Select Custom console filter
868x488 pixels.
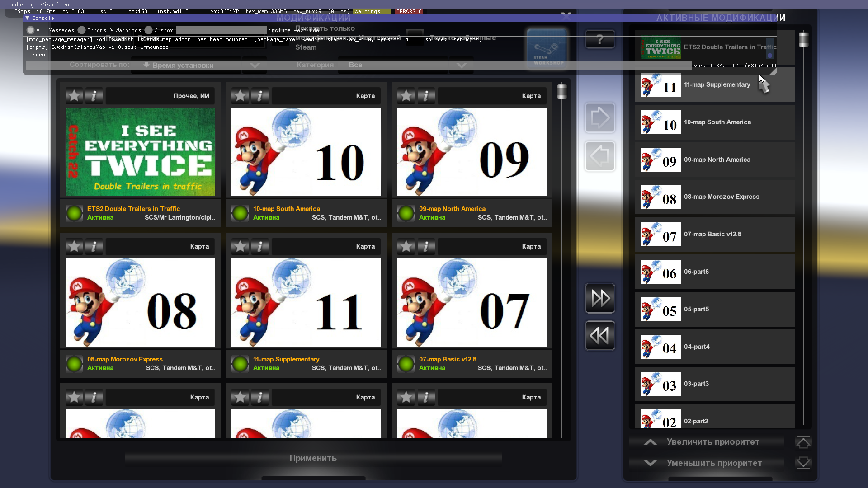pyautogui.click(x=148, y=30)
